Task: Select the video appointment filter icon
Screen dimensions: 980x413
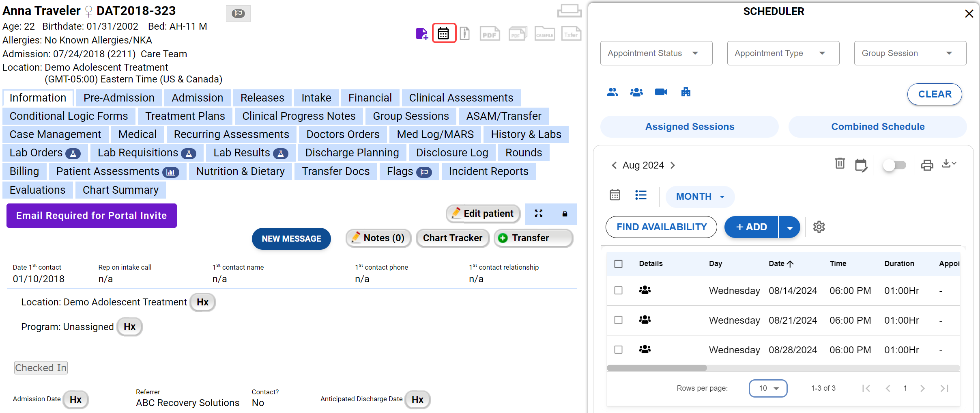Action: [661, 92]
